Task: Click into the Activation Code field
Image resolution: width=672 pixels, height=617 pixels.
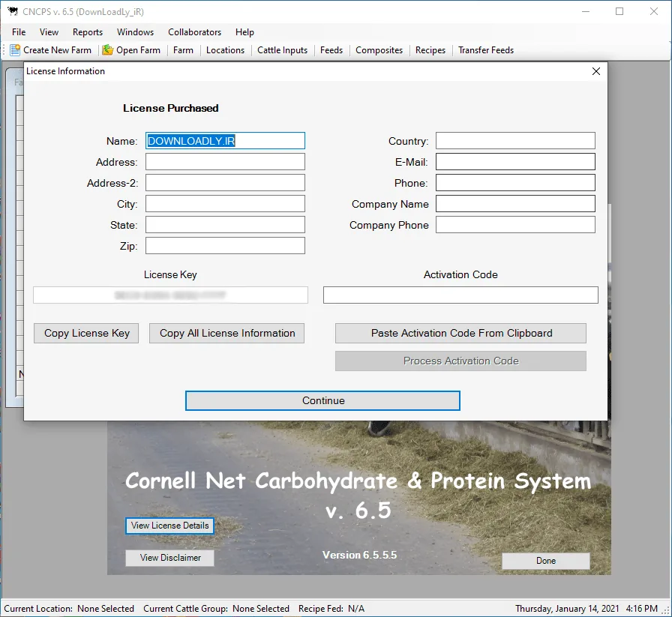Action: pyautogui.click(x=460, y=295)
